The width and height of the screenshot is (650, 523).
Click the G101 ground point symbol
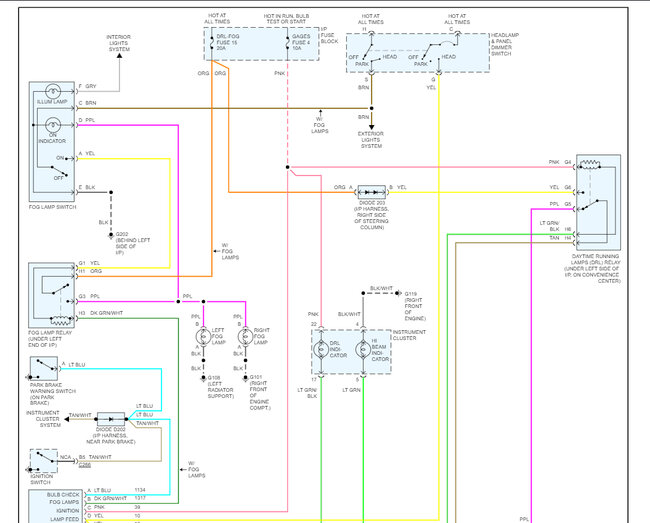pyautogui.click(x=245, y=378)
